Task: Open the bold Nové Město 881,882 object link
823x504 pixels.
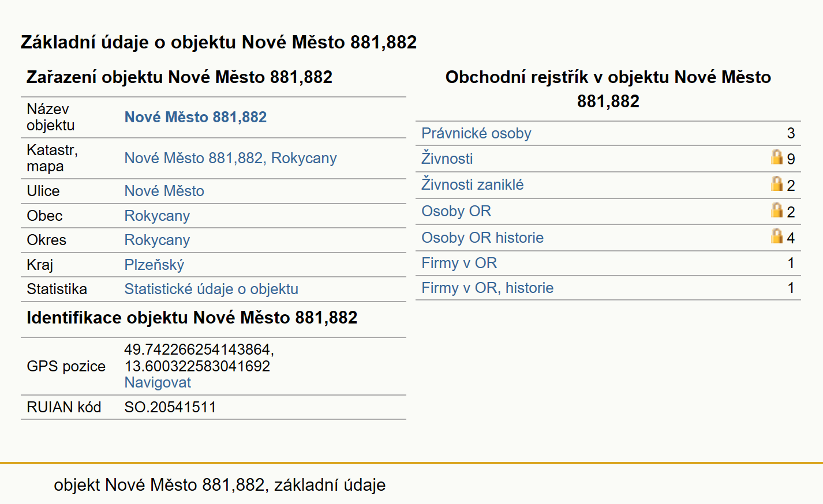Action: point(196,117)
